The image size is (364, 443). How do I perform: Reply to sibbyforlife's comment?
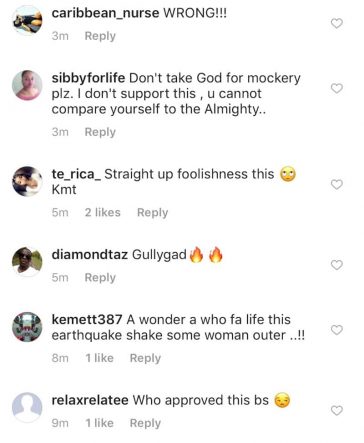[100, 132]
